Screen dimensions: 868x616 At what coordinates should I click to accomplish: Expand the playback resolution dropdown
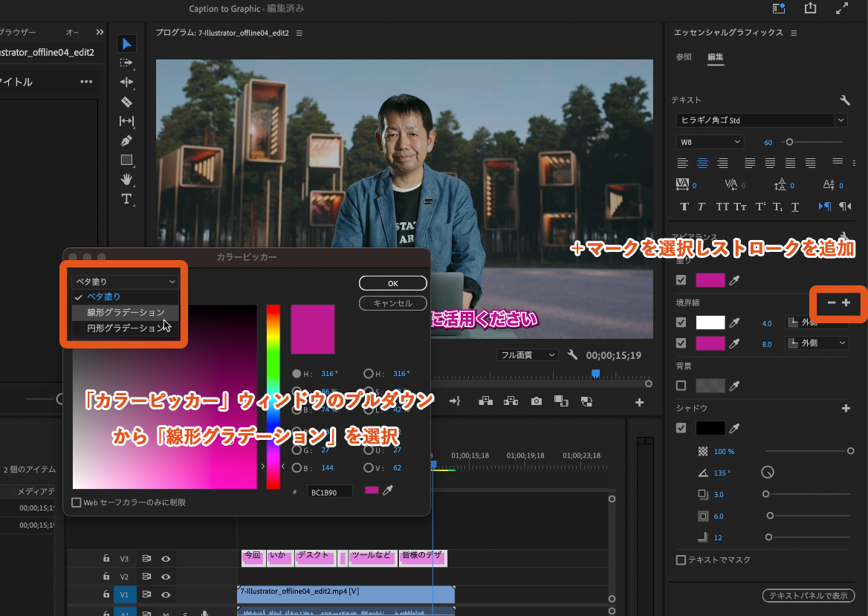[528, 355]
